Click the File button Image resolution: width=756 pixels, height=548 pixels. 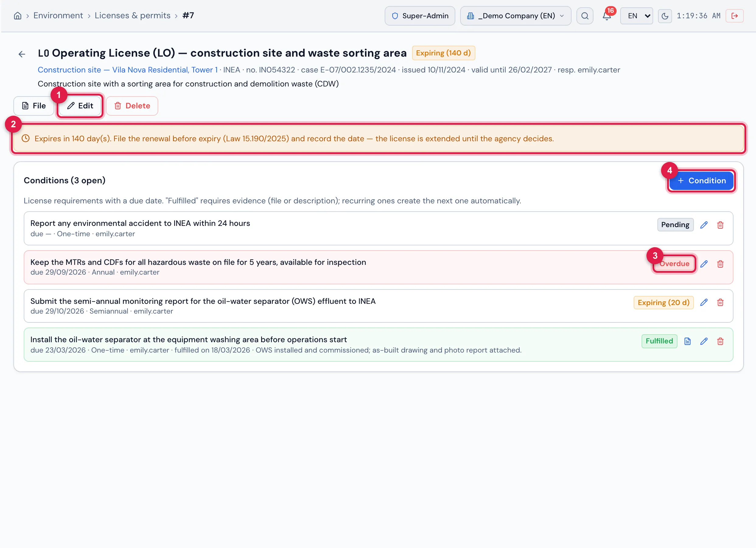click(x=34, y=106)
